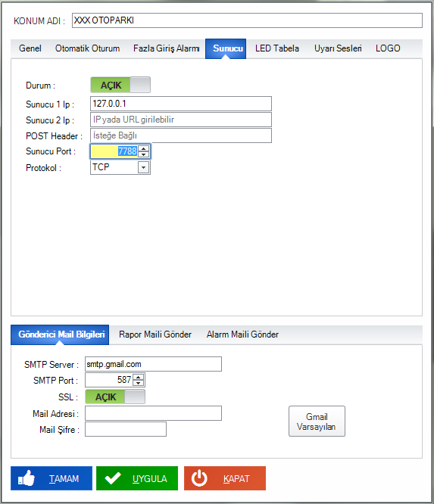
Task: Increase Sunucu Port with up arrow
Action: tap(143, 148)
